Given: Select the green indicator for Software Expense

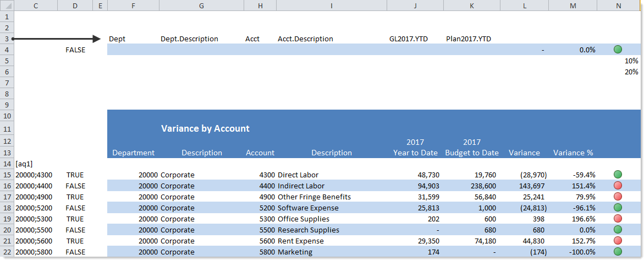Looking at the screenshot, I should [618, 208].
